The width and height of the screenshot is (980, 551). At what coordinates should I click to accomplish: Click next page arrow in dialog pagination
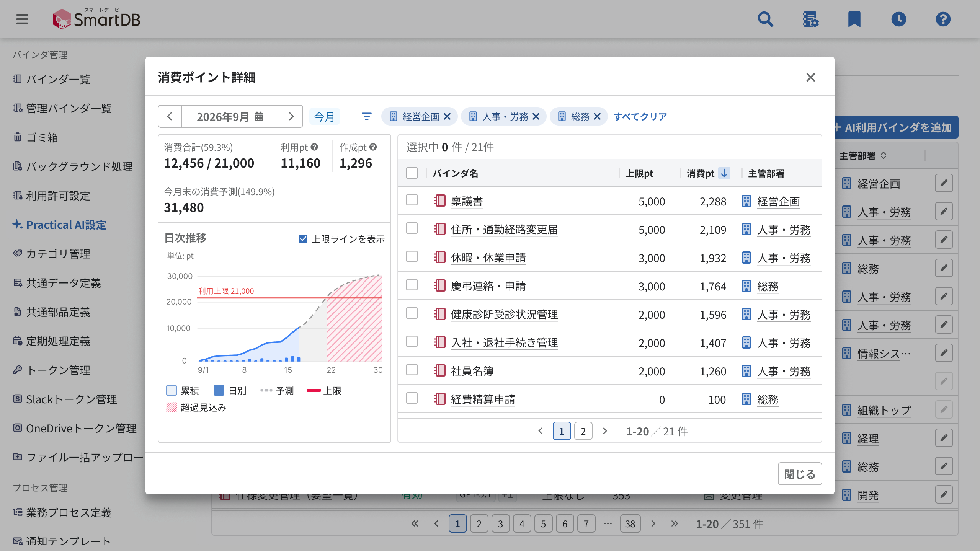[605, 431]
